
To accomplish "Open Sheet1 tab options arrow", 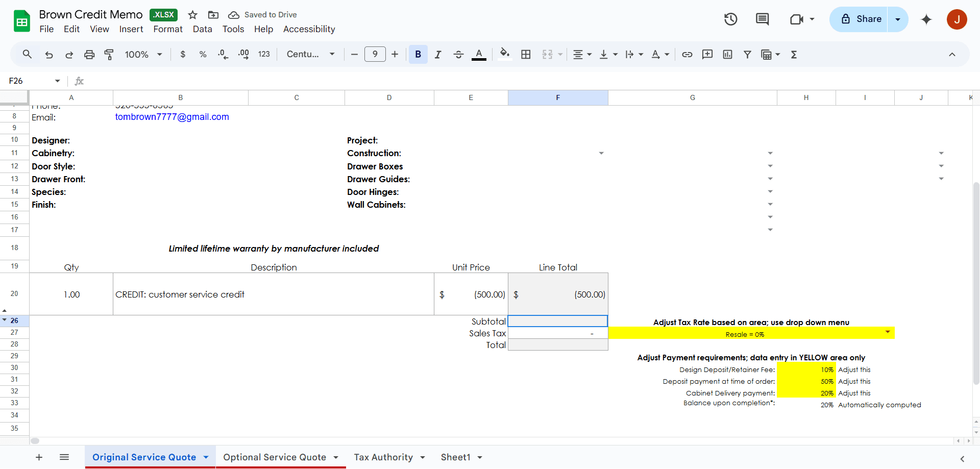I will click(x=480, y=457).
